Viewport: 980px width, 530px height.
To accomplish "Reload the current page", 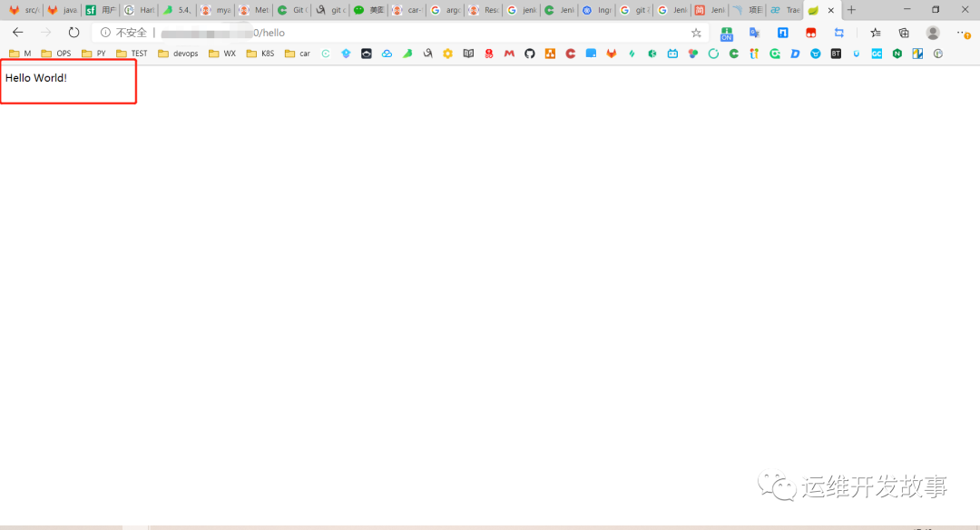I will 73,33.
